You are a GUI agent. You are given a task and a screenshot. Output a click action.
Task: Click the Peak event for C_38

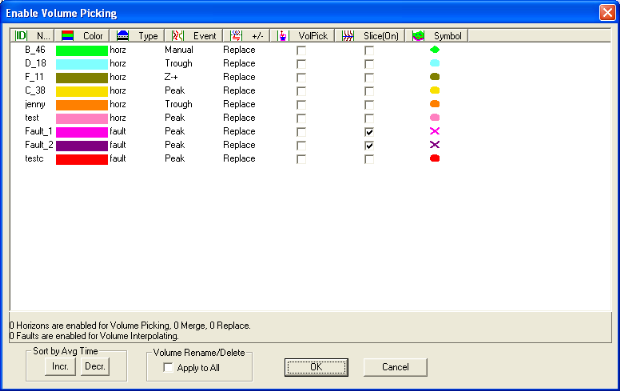click(x=175, y=91)
